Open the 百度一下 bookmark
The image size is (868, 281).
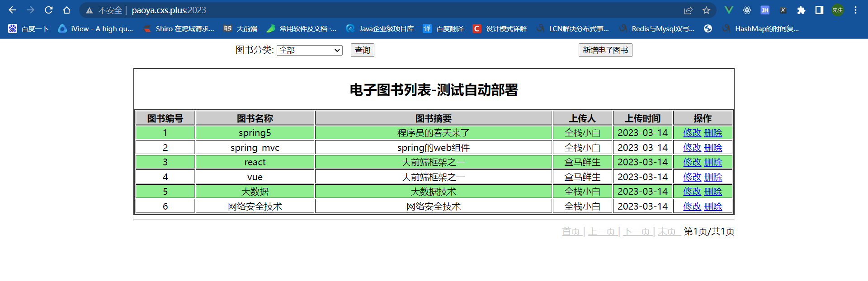coord(28,28)
